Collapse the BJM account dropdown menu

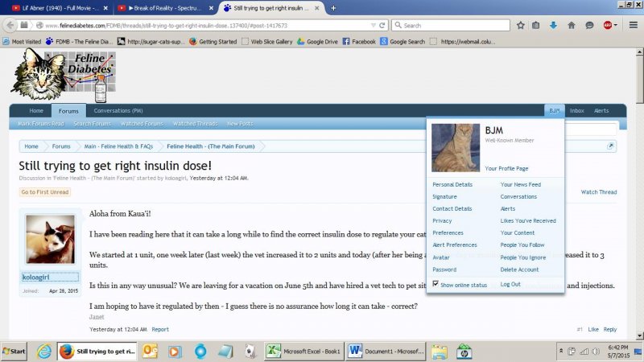554,110
